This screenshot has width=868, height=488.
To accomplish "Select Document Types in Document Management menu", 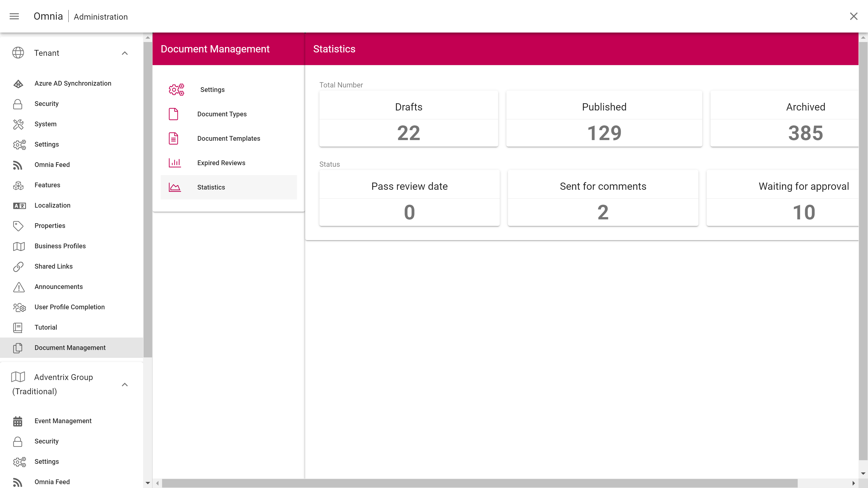I will click(222, 114).
